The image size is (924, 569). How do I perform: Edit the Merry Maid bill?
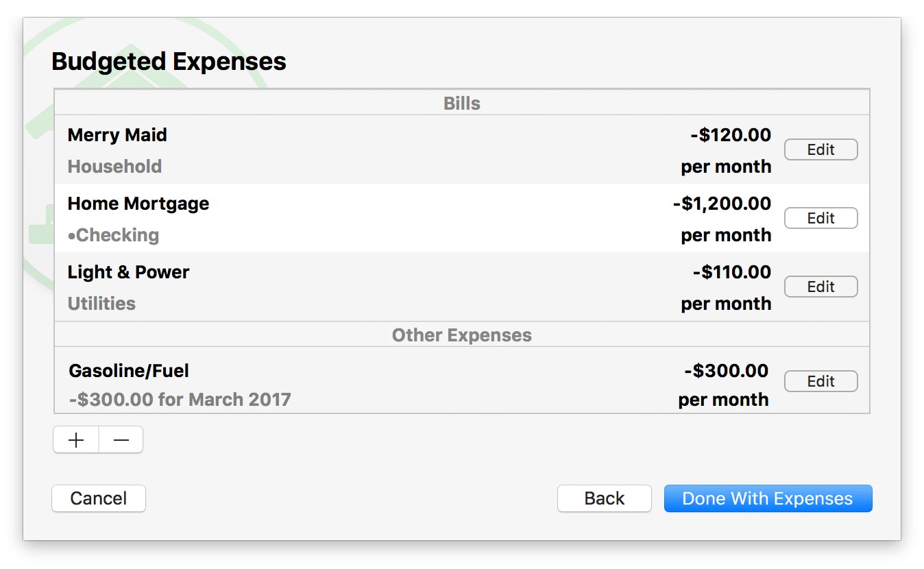tap(820, 149)
